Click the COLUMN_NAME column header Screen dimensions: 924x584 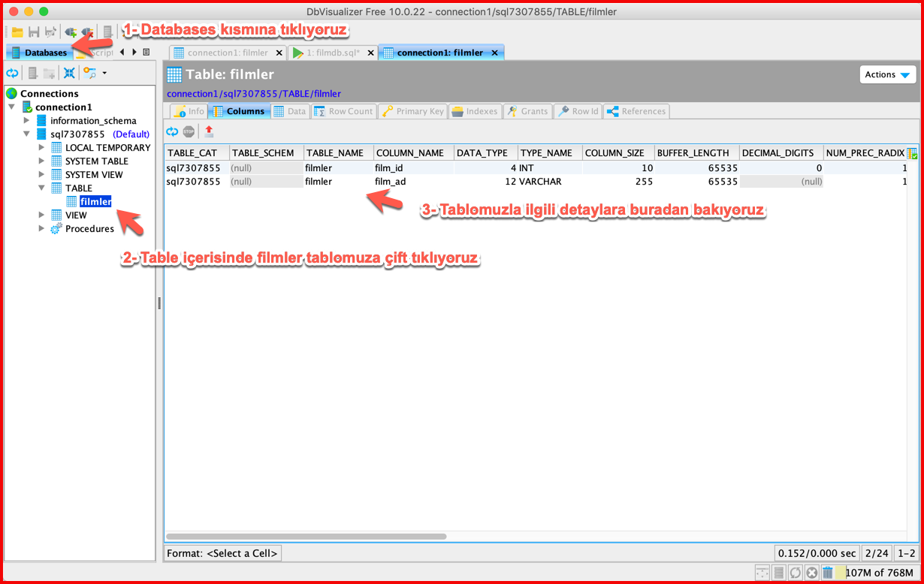[413, 152]
